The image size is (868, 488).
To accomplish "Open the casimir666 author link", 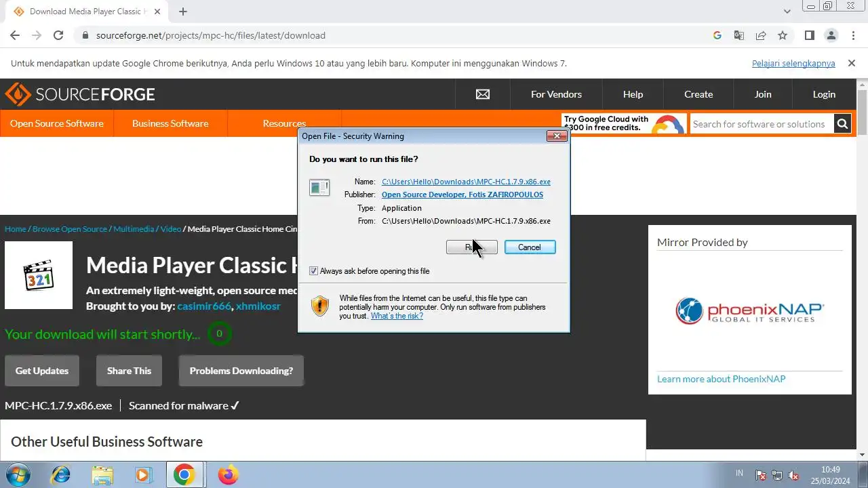I will click(x=204, y=306).
